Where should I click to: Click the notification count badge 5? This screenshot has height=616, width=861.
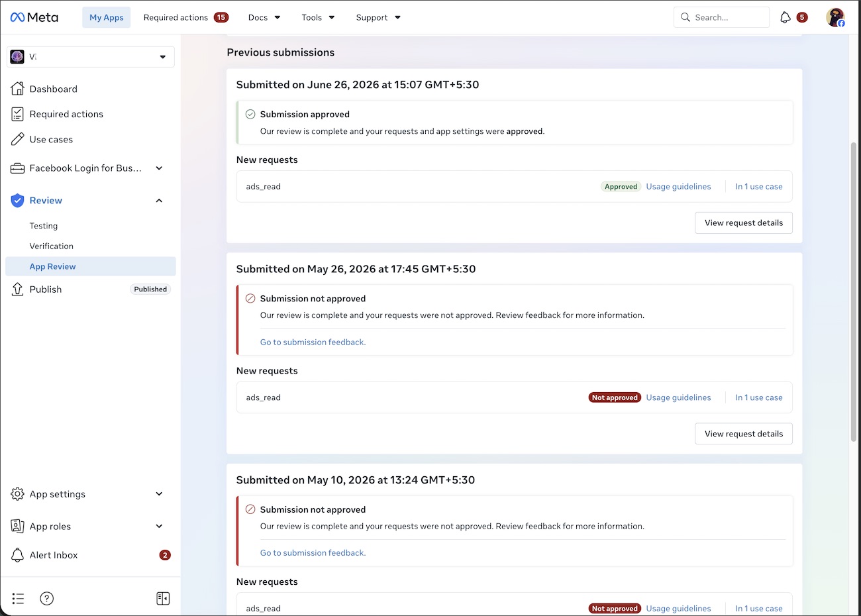802,17
